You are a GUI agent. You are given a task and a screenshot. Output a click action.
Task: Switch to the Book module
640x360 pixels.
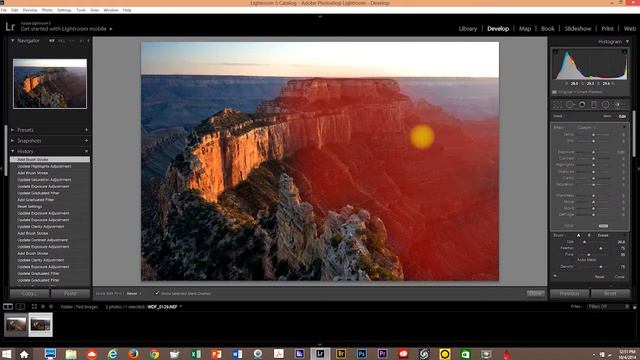(x=547, y=29)
